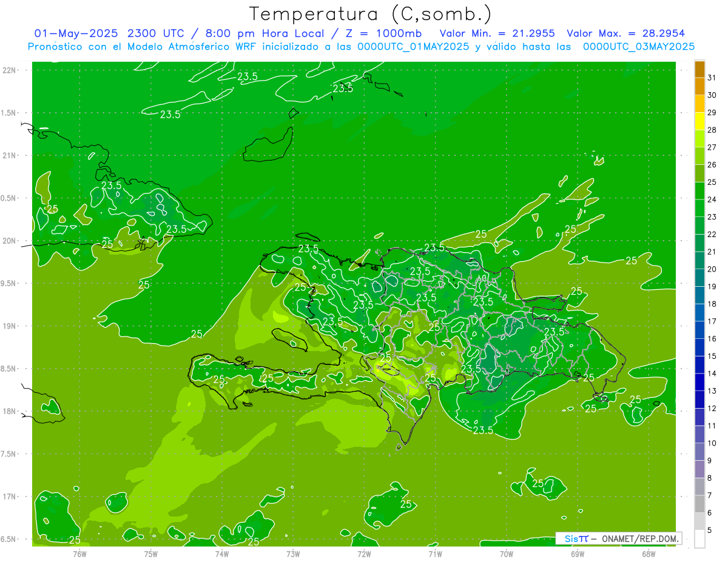Pick the dark blue legend swatch between 12 and 13
This screenshot has height=562, width=728.
coord(699,400)
